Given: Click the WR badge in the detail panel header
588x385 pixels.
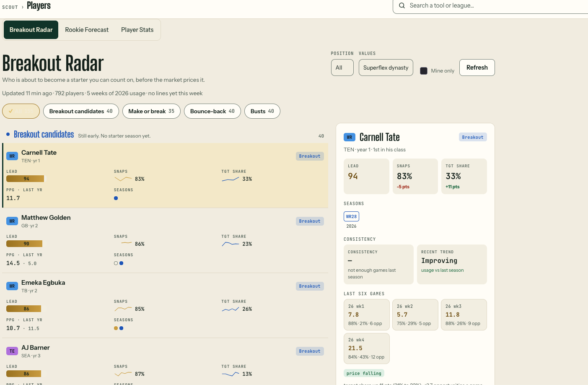Looking at the screenshot, I should coord(350,137).
